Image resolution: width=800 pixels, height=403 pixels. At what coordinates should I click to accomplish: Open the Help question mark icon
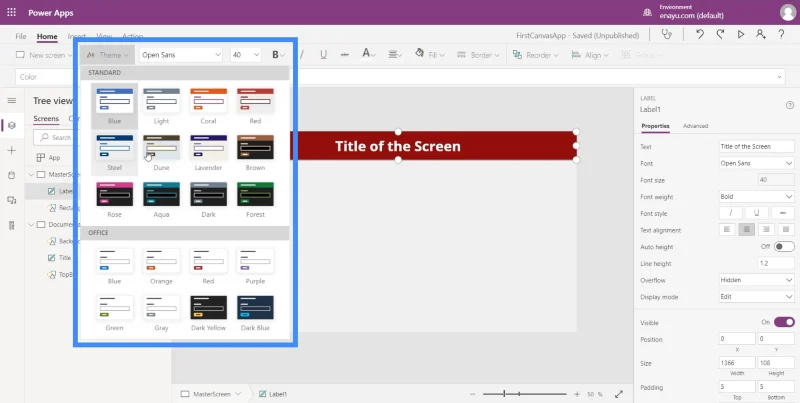781,35
